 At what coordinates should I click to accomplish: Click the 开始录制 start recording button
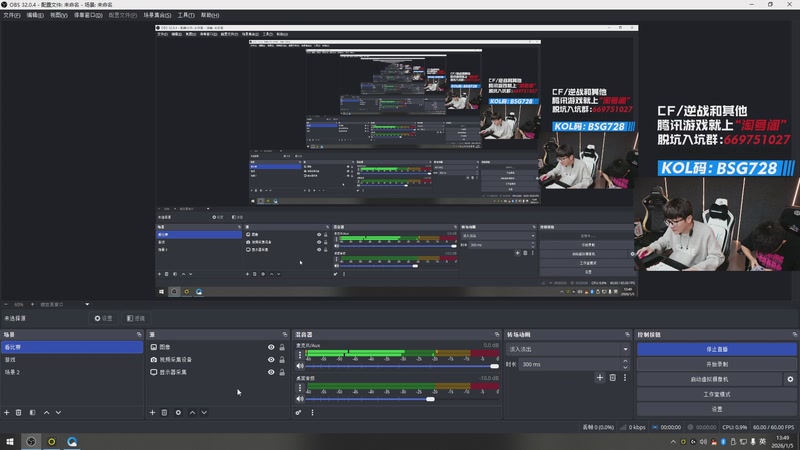pos(716,364)
